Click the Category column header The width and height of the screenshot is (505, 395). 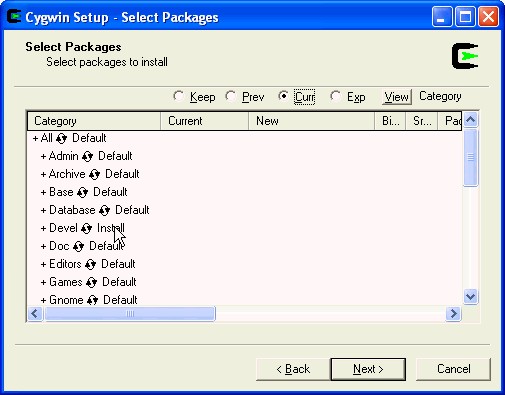point(94,121)
